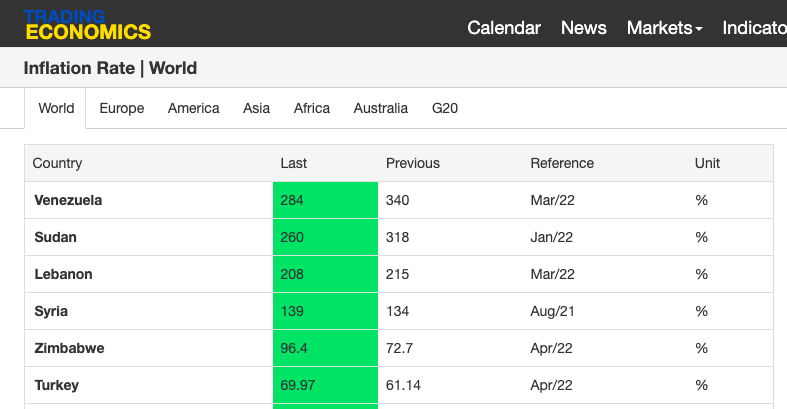The width and height of the screenshot is (787, 409).
Task: Open the Lebanon country link
Action: 63,275
